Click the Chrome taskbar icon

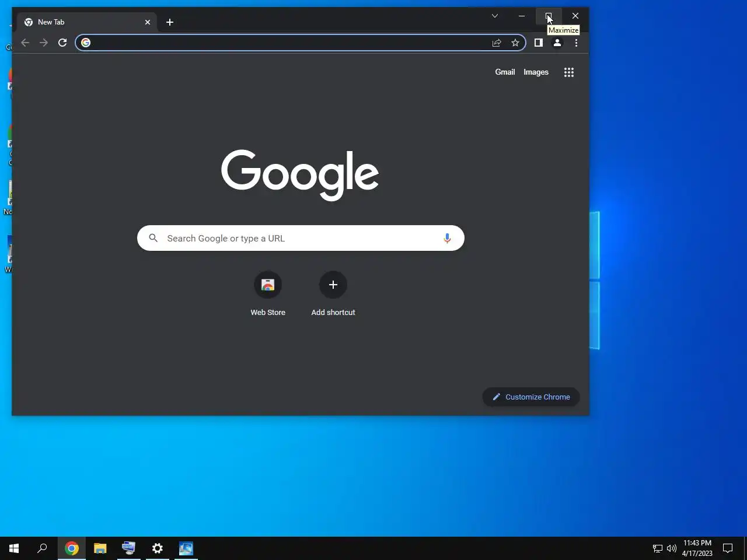pos(72,548)
